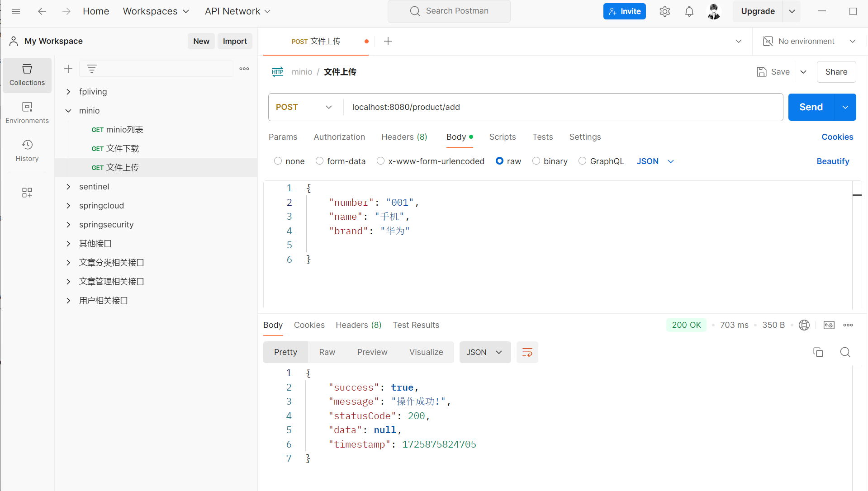The height and width of the screenshot is (491, 868).
Task: Open the Save options dropdown arrow
Action: (x=803, y=72)
